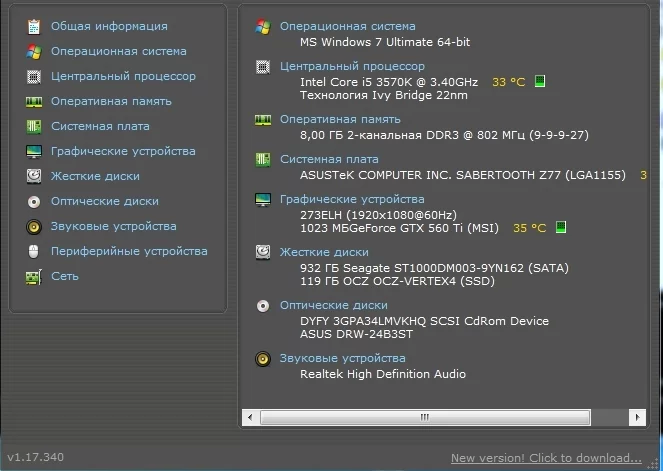Click the Операционная система heading in summary
The image size is (663, 471).
pos(348,26)
